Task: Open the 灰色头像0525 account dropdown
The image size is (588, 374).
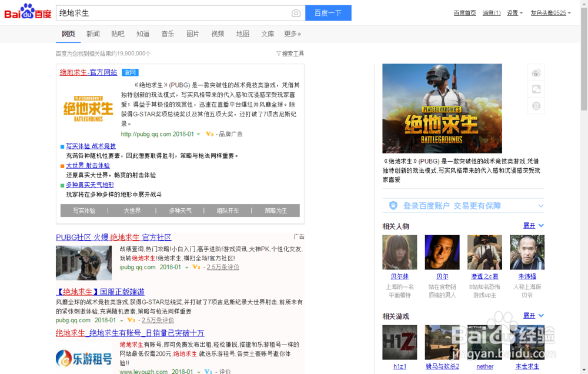Action: 550,13
